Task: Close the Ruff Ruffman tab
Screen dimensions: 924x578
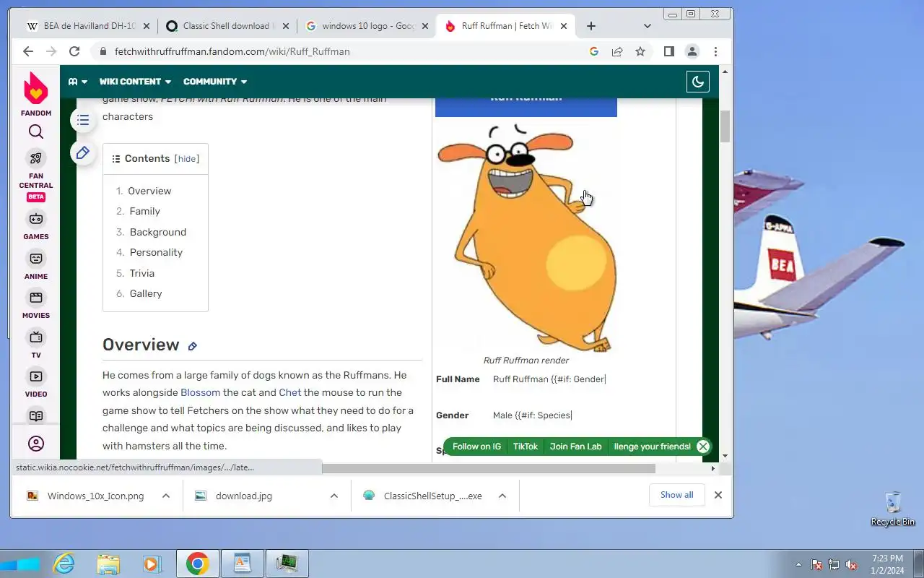Action: (564, 26)
